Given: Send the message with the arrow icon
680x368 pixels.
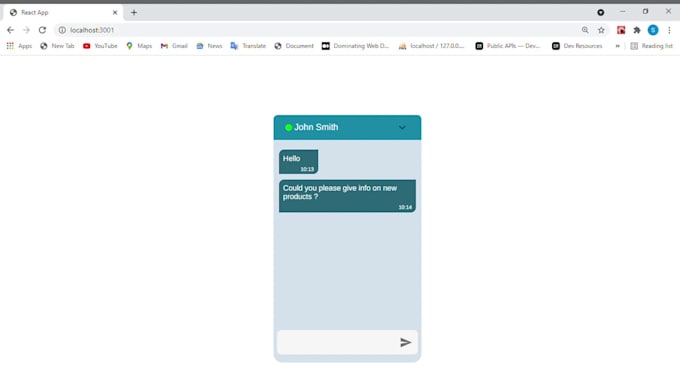Looking at the screenshot, I should pos(405,342).
